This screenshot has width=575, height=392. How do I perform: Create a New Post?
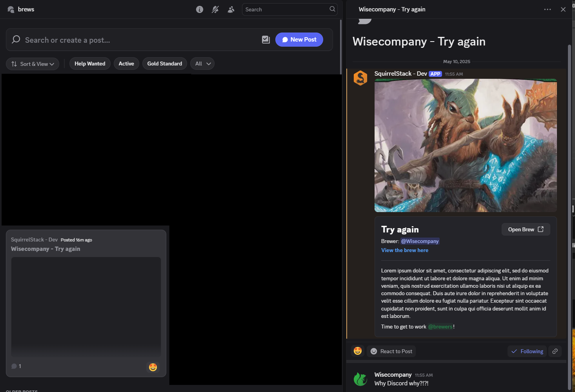coord(299,40)
